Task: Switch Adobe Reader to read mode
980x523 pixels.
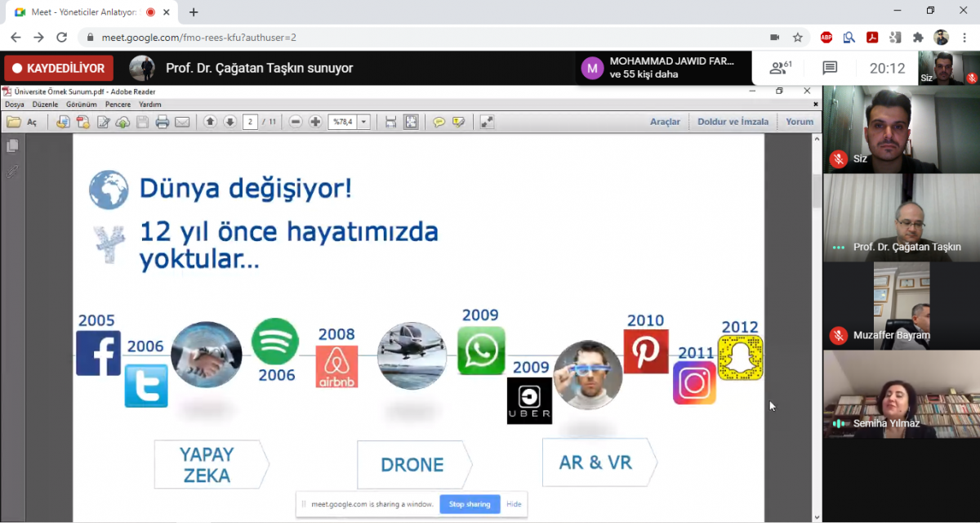Action: [x=487, y=122]
